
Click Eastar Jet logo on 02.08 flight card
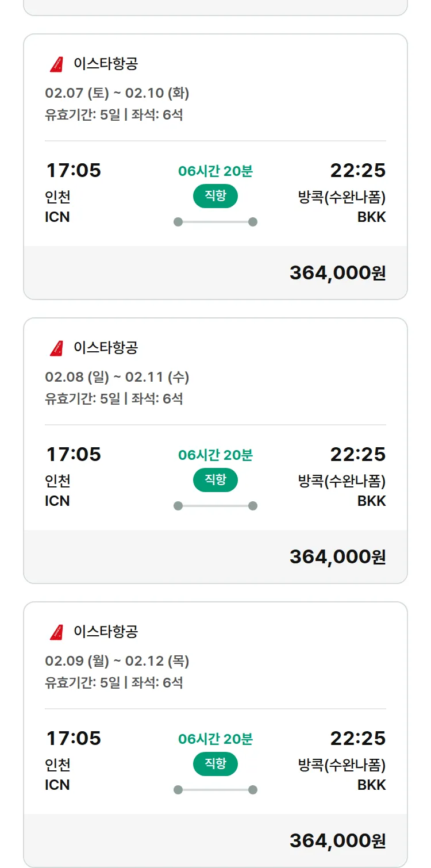click(x=56, y=348)
